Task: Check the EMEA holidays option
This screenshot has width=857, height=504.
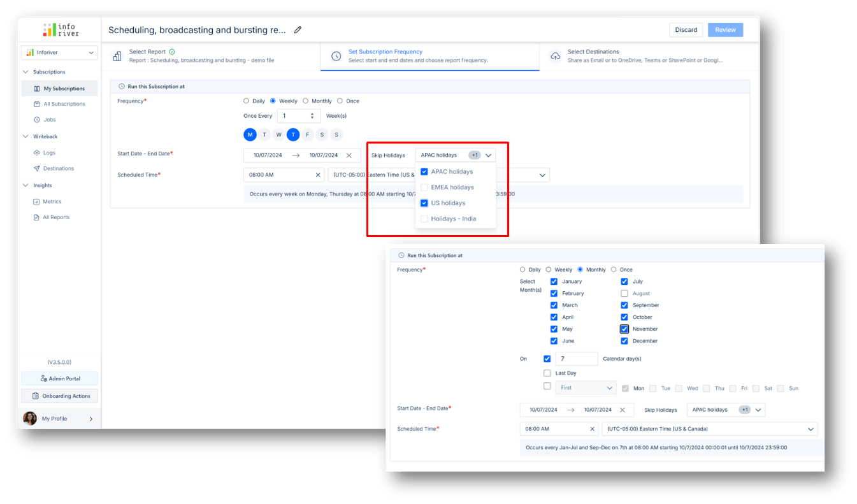Action: click(x=424, y=187)
